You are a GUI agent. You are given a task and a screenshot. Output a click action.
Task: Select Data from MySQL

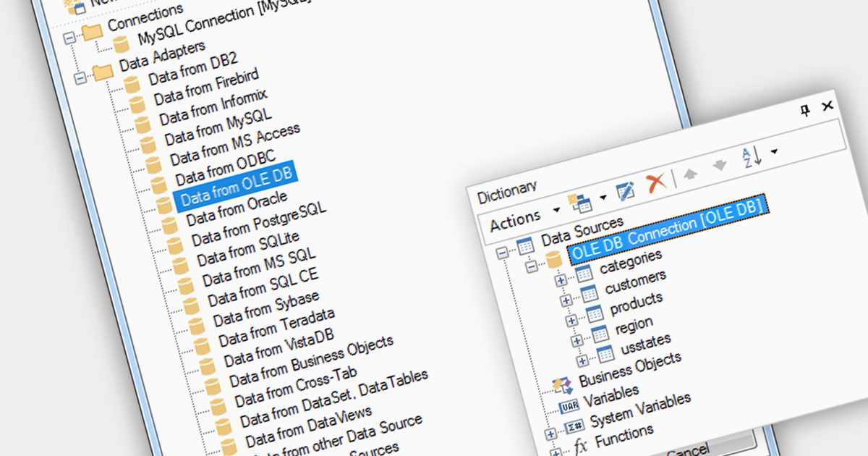[217, 127]
